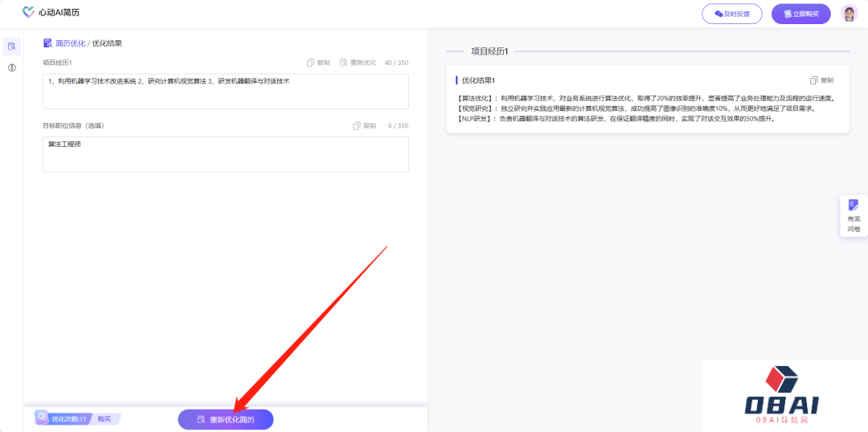Click the breadcrumb document icon

tap(47, 43)
